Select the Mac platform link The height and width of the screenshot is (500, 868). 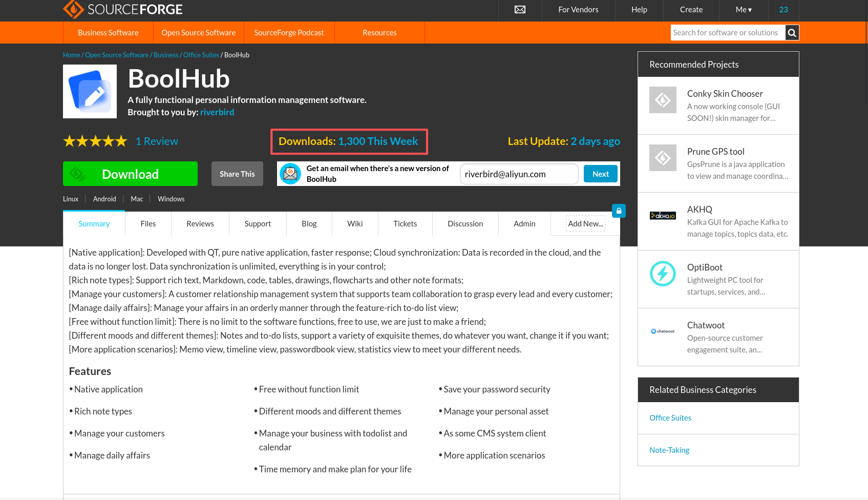(x=137, y=199)
